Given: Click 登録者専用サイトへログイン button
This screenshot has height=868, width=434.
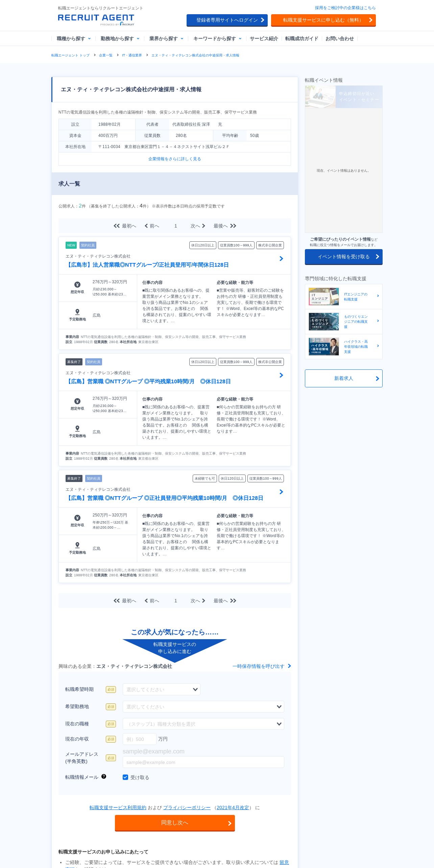Looking at the screenshot, I should [x=227, y=20].
